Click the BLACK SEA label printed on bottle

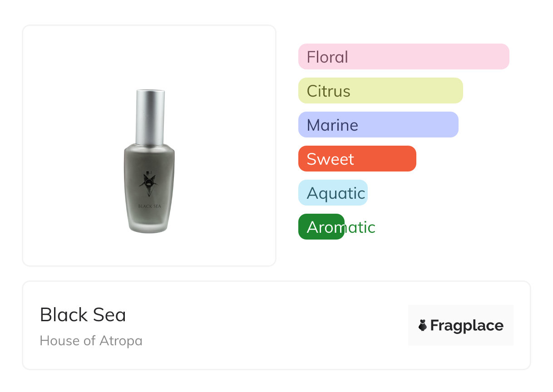click(x=149, y=206)
